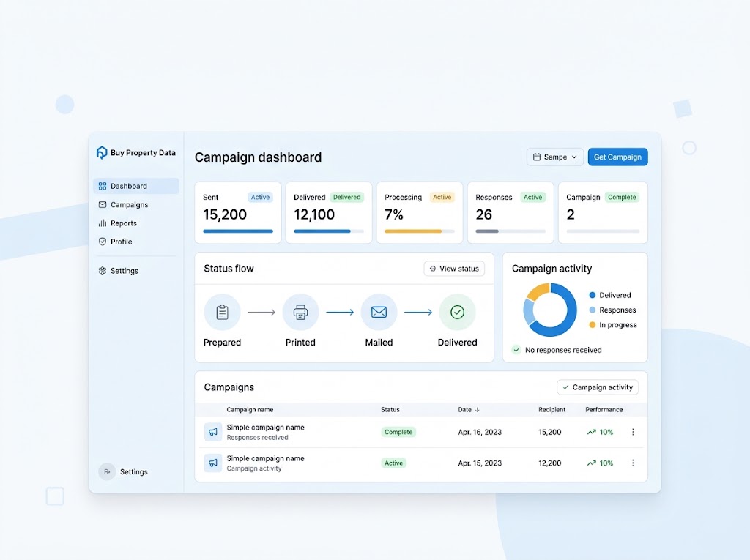The height and width of the screenshot is (560, 750).
Task: Click the Campaigns envelope icon in sidebar
Action: [x=103, y=205]
